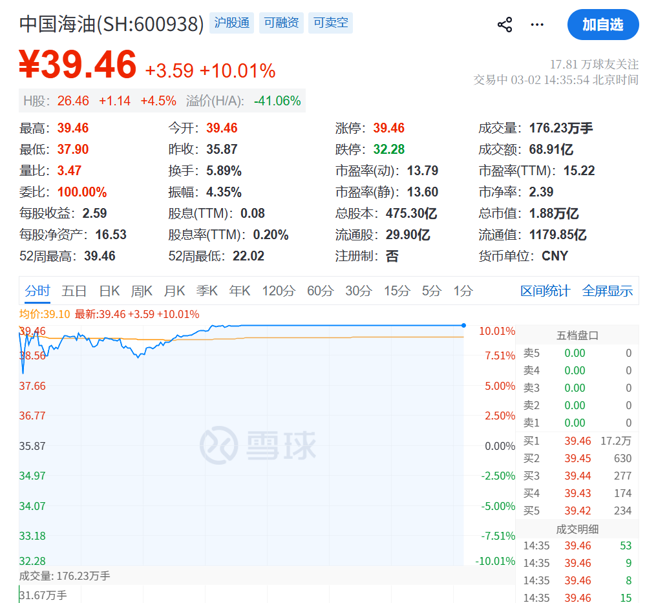Switch to 1分 interval chart
This screenshot has height=603, width=667.
tap(462, 291)
